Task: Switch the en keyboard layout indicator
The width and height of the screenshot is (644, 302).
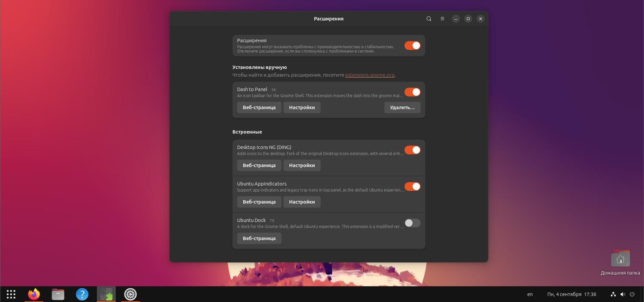Action: point(530,294)
